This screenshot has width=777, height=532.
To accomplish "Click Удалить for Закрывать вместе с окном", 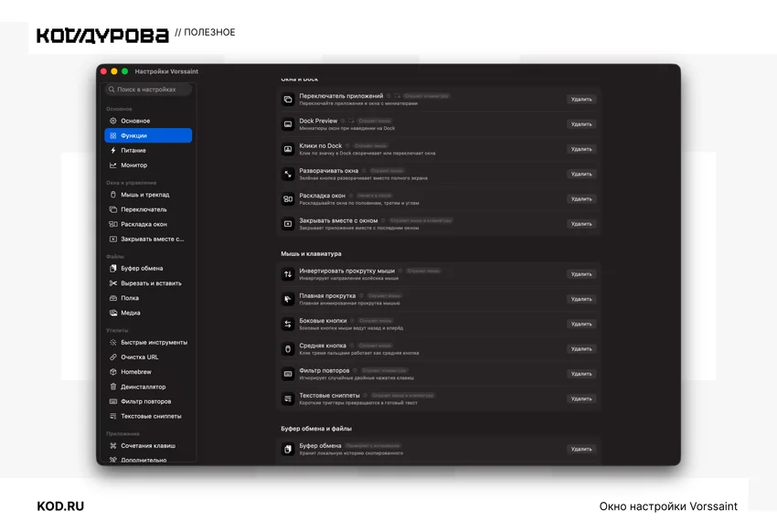I will coord(581,224).
